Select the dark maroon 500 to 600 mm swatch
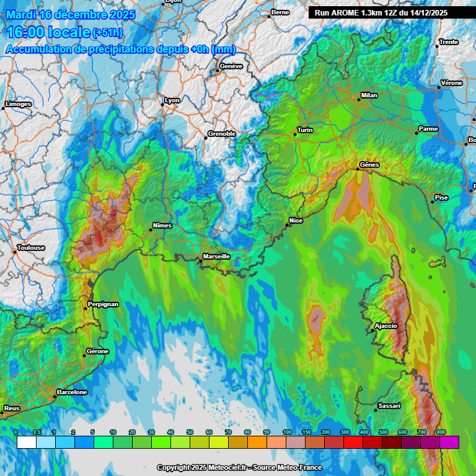 coord(392,443)
